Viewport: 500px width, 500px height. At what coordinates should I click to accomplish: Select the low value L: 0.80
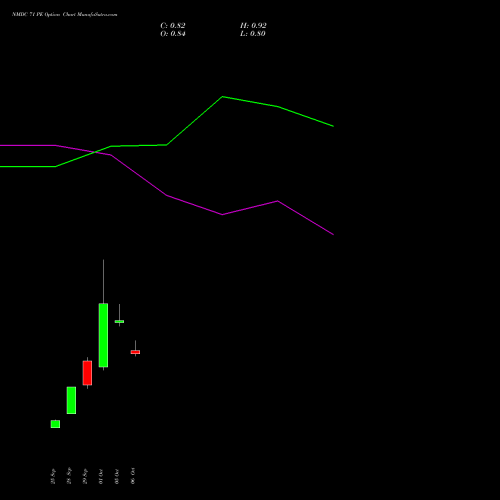[253, 34]
